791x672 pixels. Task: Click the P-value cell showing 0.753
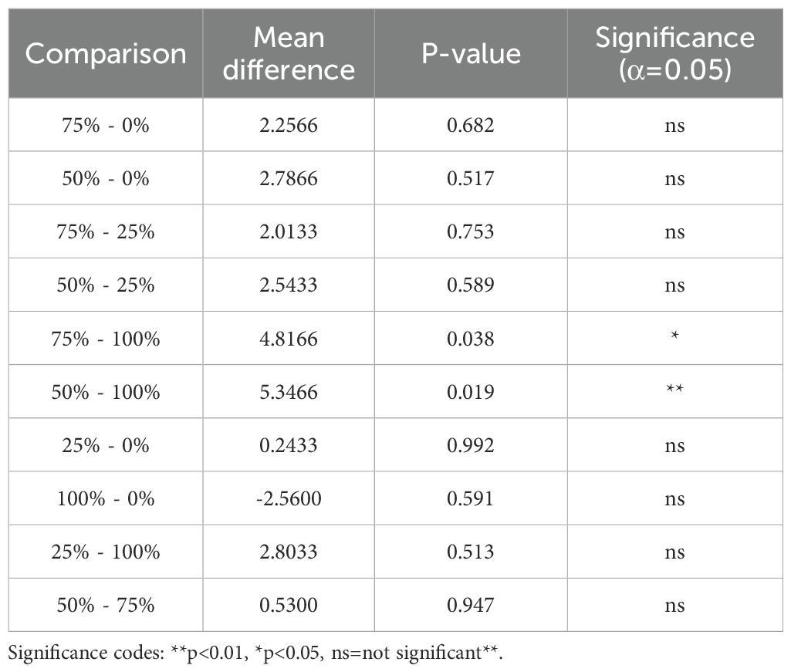click(470, 231)
